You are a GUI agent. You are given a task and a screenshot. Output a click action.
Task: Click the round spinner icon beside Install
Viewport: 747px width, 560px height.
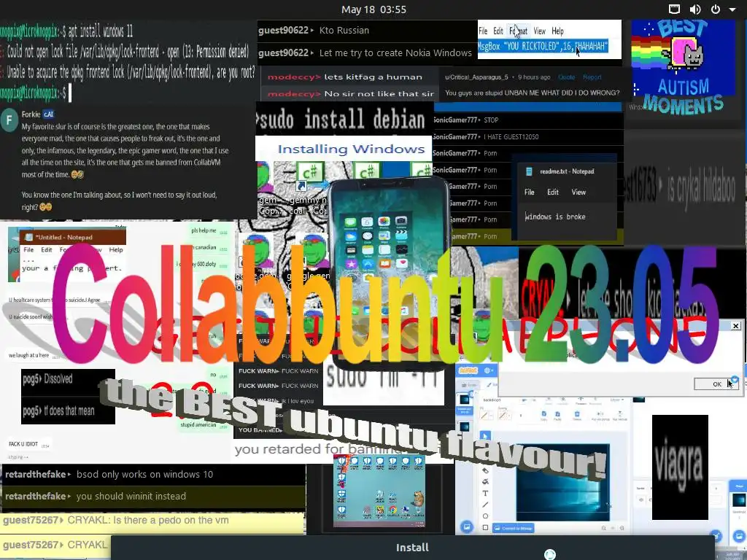coord(550,554)
